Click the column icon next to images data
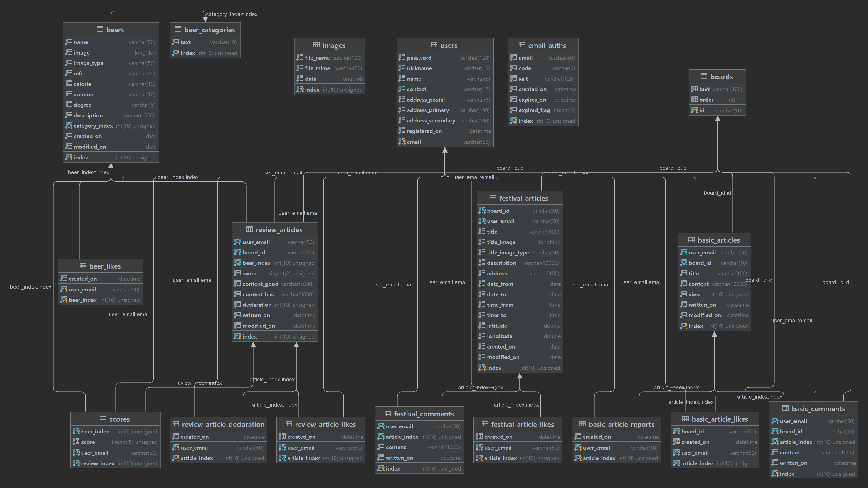The image size is (868, 488). point(300,78)
